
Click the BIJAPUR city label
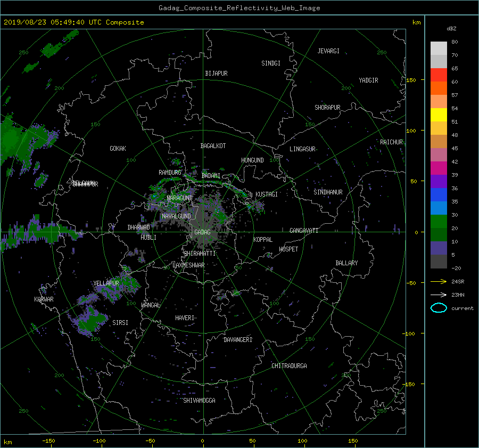click(x=216, y=74)
